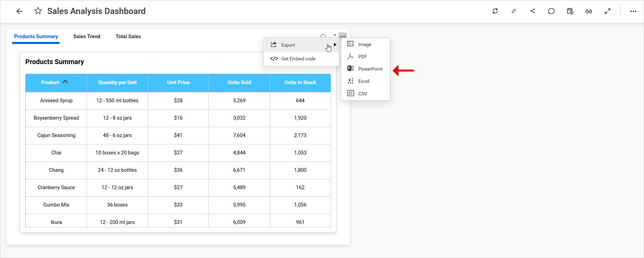The height and width of the screenshot is (258, 644).
Task: Select the Gumbo Mix cell
Action: tap(56, 205)
